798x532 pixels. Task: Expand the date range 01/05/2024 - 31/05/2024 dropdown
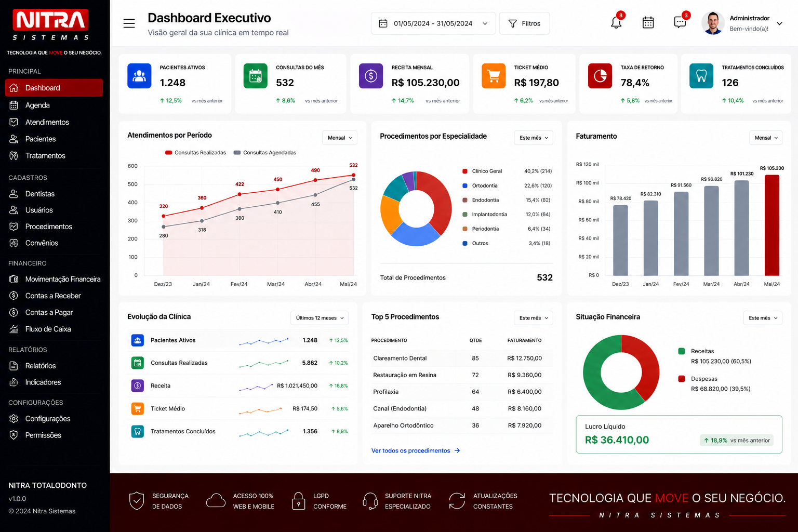coord(433,23)
